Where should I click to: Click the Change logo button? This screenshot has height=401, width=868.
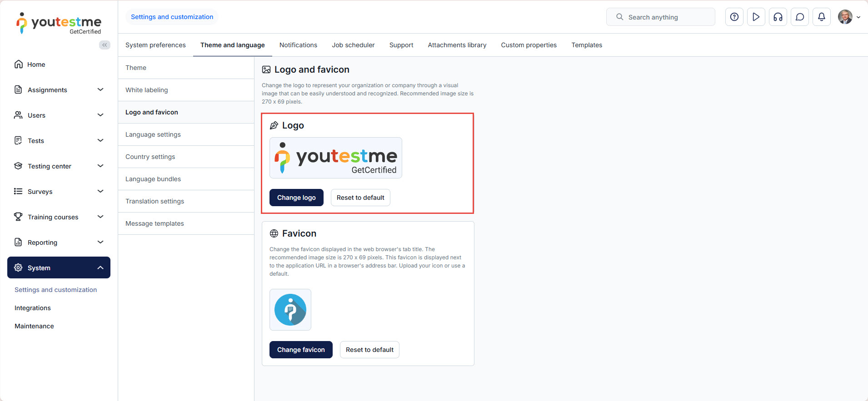tap(296, 198)
